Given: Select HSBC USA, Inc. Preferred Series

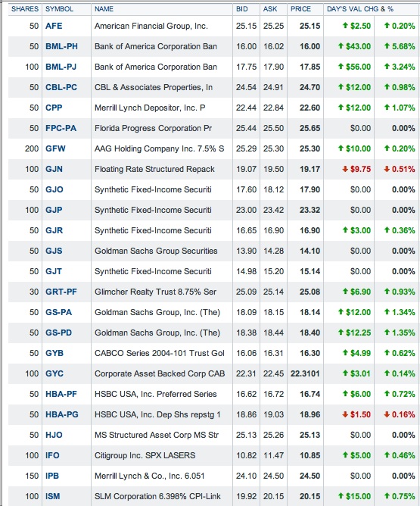Looking at the screenshot, I should [x=155, y=394].
